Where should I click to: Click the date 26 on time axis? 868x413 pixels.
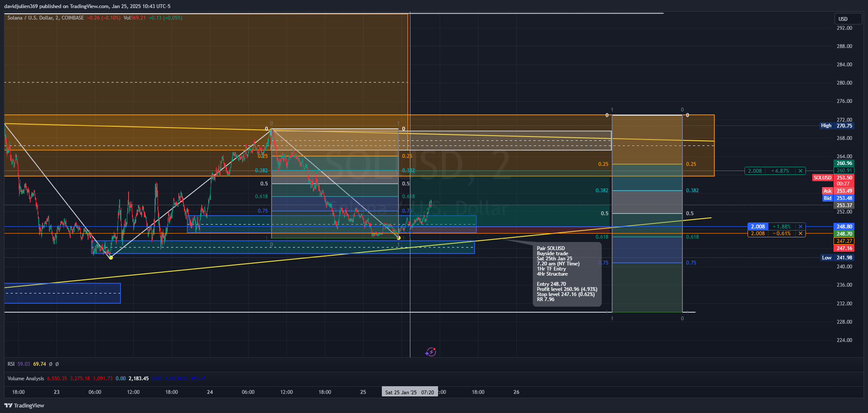[516, 392]
